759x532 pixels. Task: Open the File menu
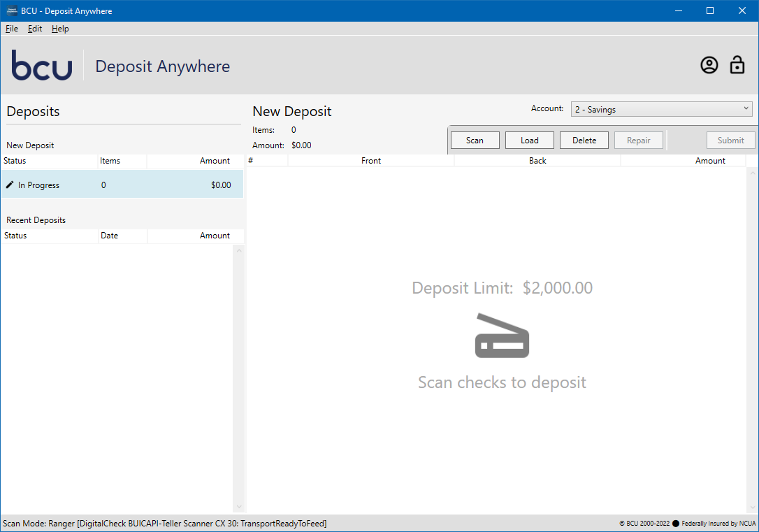pos(12,29)
